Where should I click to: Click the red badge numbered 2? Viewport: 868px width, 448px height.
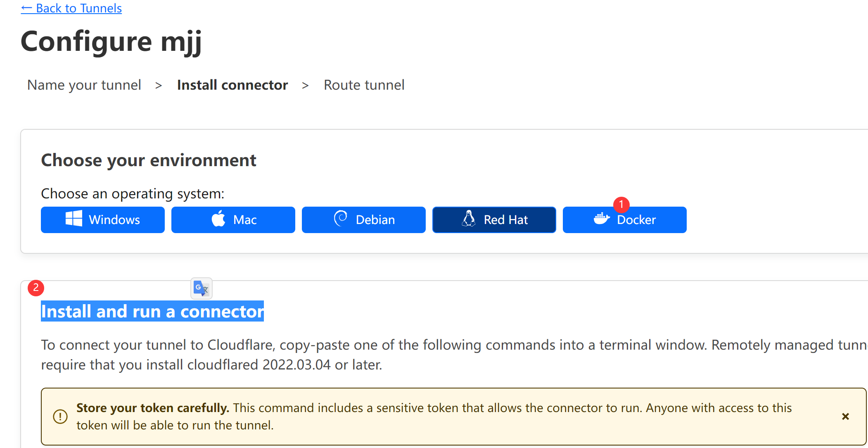(x=36, y=288)
